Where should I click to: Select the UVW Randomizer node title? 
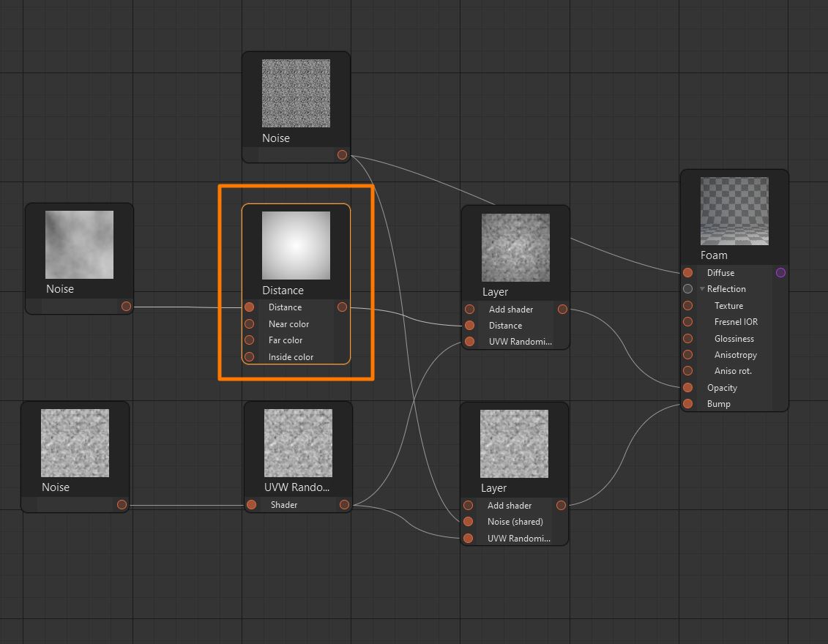click(x=297, y=487)
